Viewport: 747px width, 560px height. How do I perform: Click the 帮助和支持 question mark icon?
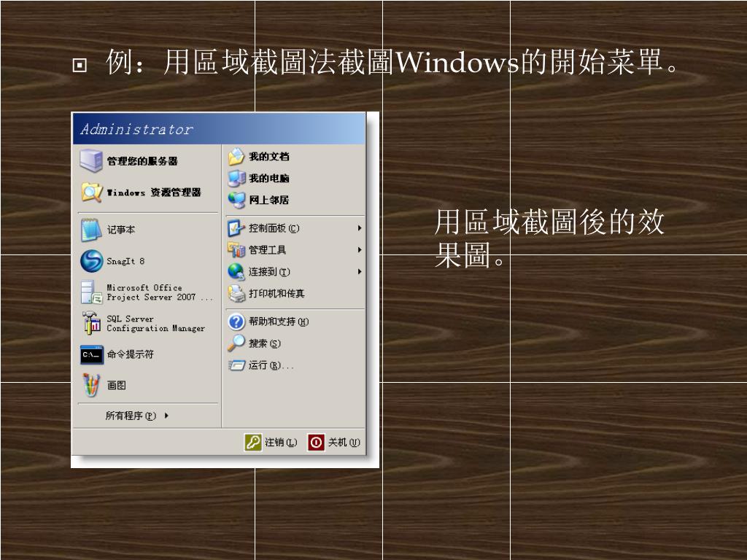[236, 322]
